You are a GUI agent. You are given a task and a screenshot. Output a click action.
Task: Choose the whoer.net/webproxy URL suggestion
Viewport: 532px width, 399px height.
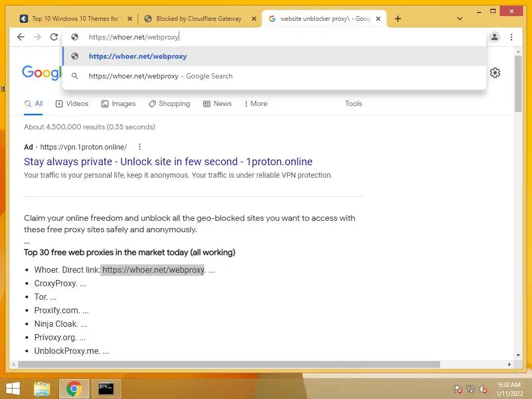tap(274, 56)
